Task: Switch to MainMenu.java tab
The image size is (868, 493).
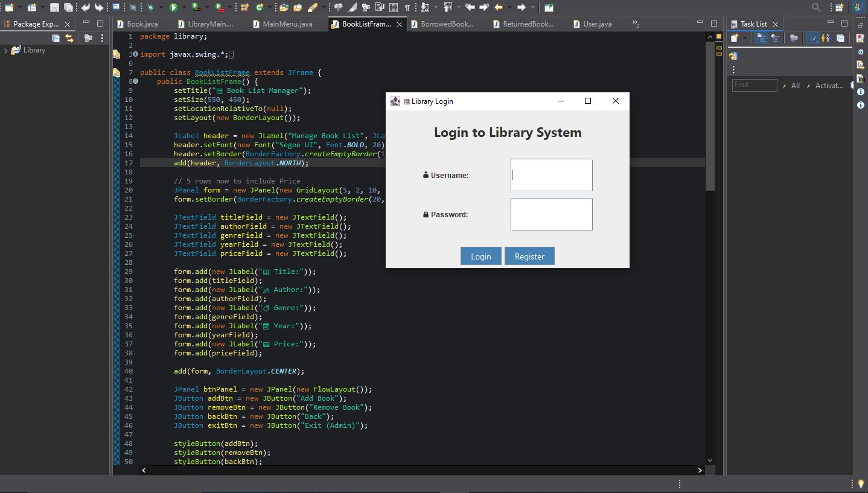Action: coord(282,24)
